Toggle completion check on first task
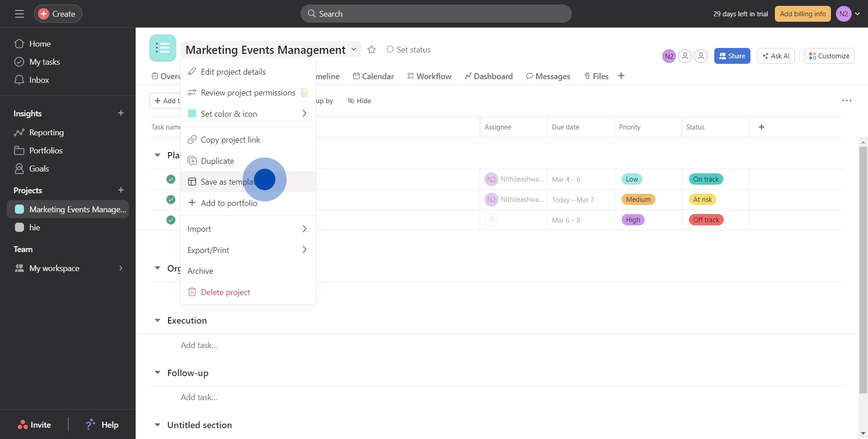The image size is (868, 439). point(171,179)
